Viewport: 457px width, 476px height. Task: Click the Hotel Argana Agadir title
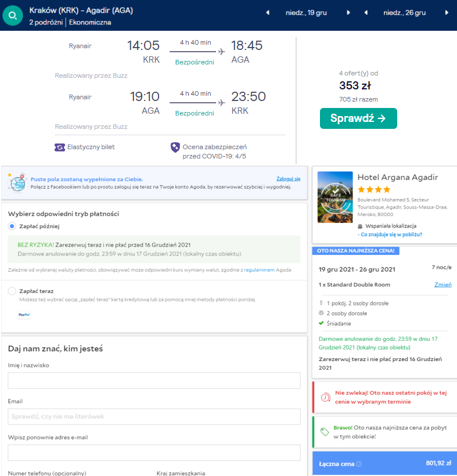398,177
